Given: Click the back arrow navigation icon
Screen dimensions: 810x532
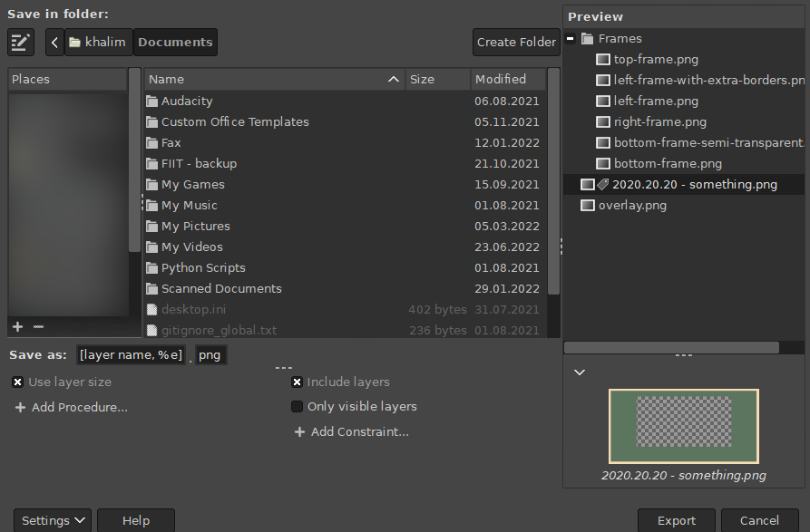Looking at the screenshot, I should (54, 42).
